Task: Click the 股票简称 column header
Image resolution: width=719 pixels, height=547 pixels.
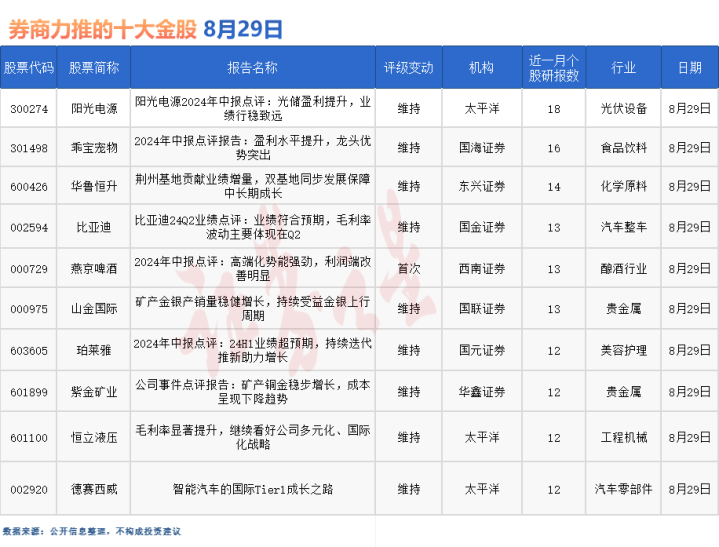Action: [94, 68]
